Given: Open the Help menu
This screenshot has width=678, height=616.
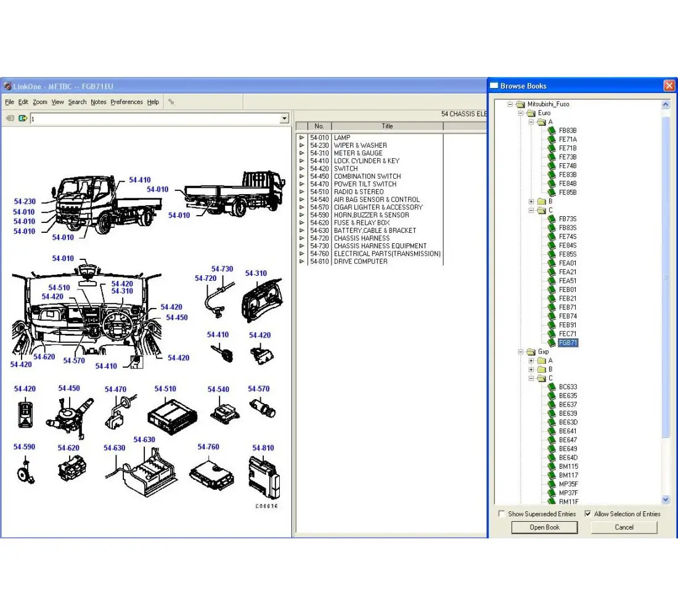Looking at the screenshot, I should pyautogui.click(x=153, y=102).
